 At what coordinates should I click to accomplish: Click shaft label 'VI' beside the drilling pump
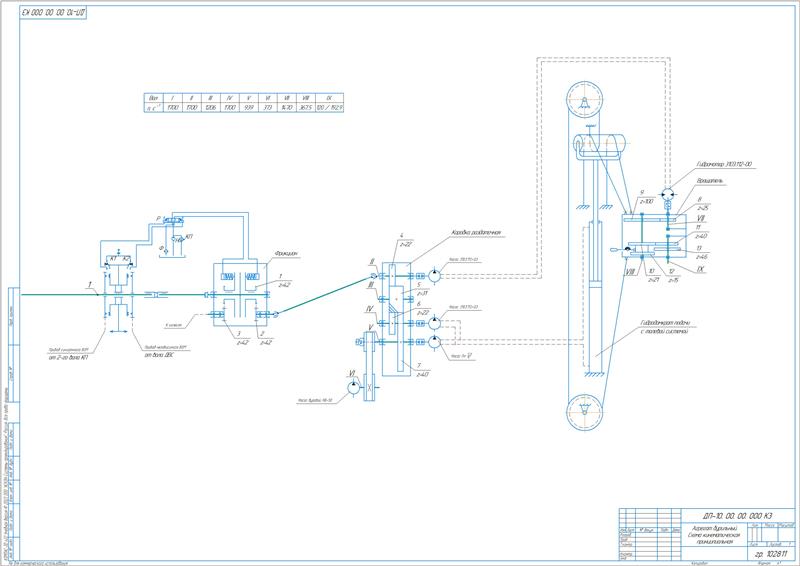tap(351, 374)
